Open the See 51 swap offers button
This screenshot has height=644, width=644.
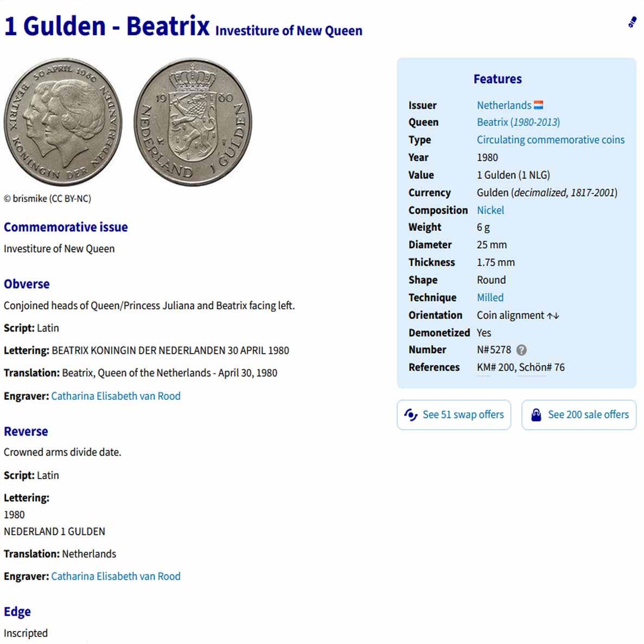[x=454, y=415]
